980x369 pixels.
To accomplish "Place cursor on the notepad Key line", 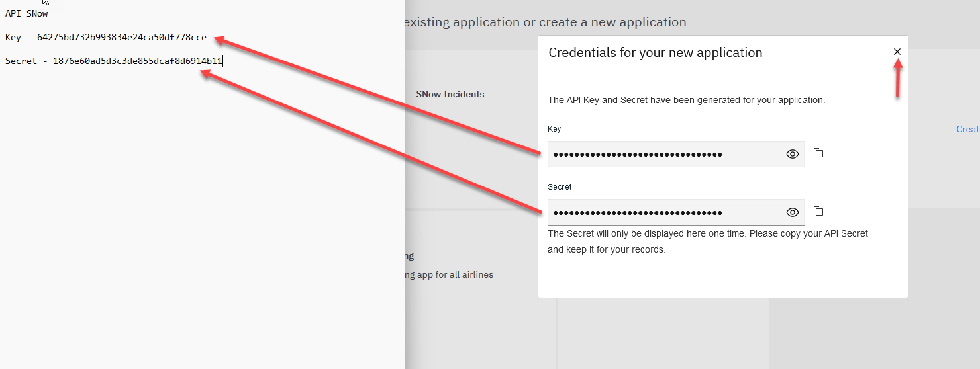I will (x=106, y=38).
